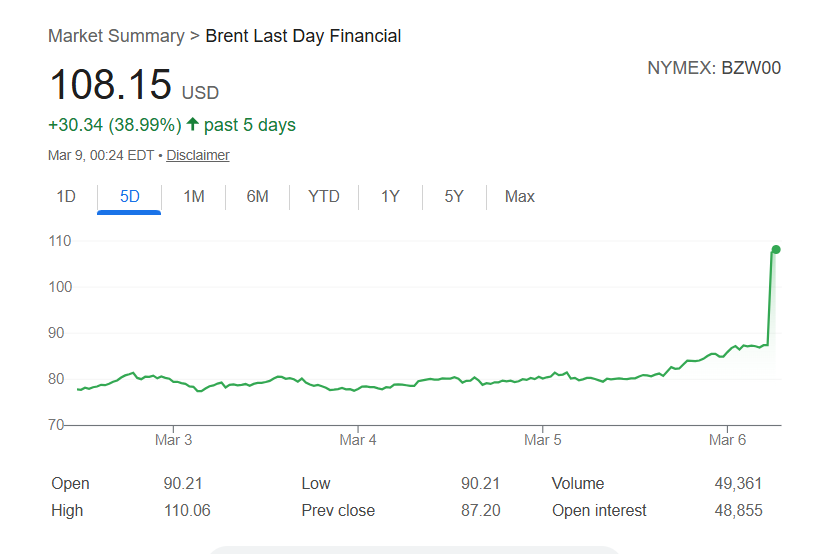The height and width of the screenshot is (554, 840).
Task: Click the Mar 6 date axis label
Action: point(727,440)
